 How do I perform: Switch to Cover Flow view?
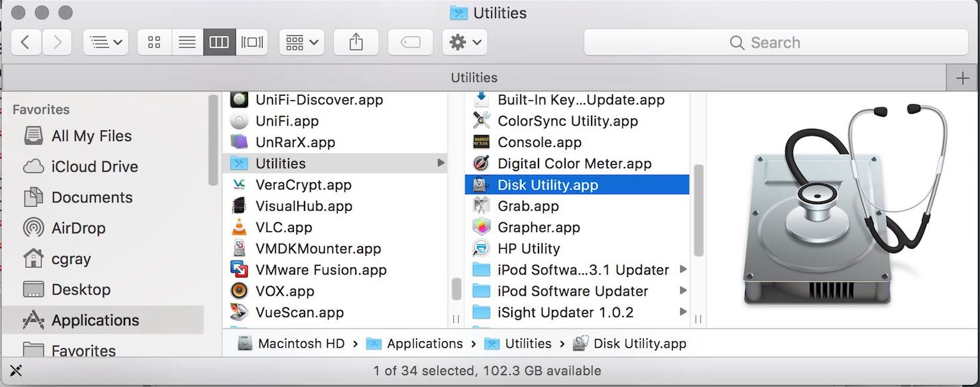(252, 43)
